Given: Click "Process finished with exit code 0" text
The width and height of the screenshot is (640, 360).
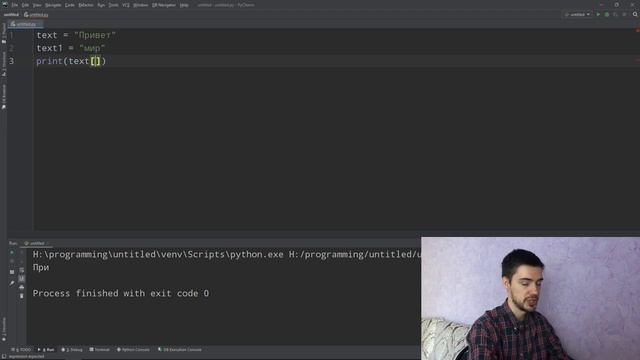Looking at the screenshot, I should 121,293.
